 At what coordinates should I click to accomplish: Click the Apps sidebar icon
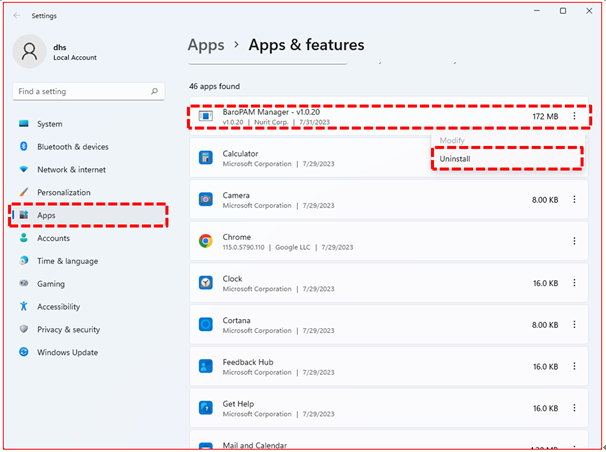tap(24, 215)
